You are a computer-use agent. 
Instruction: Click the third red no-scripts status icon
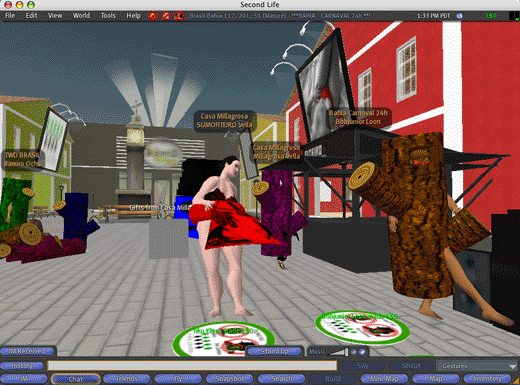point(179,16)
